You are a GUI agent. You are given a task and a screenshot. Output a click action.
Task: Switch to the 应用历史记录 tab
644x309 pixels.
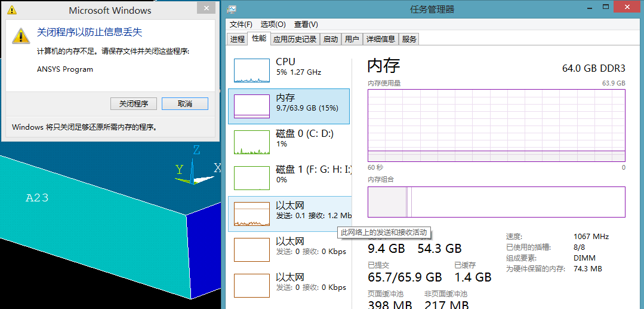point(294,39)
